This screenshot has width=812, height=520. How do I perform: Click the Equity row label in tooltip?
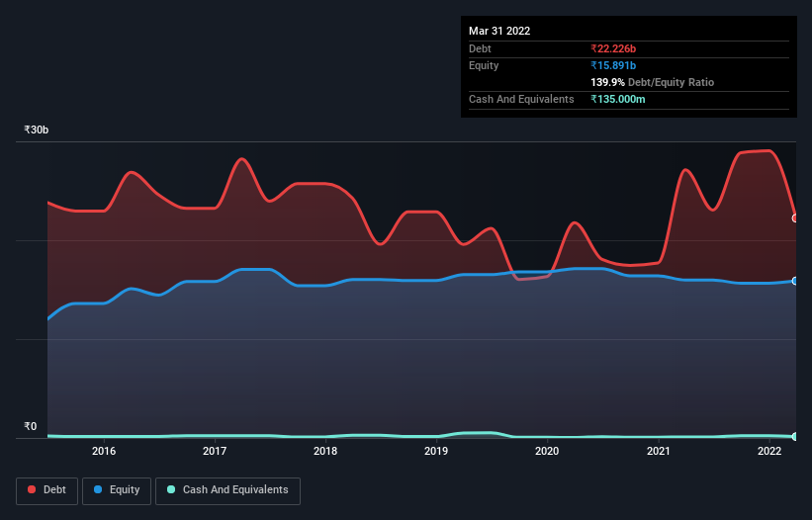point(484,65)
